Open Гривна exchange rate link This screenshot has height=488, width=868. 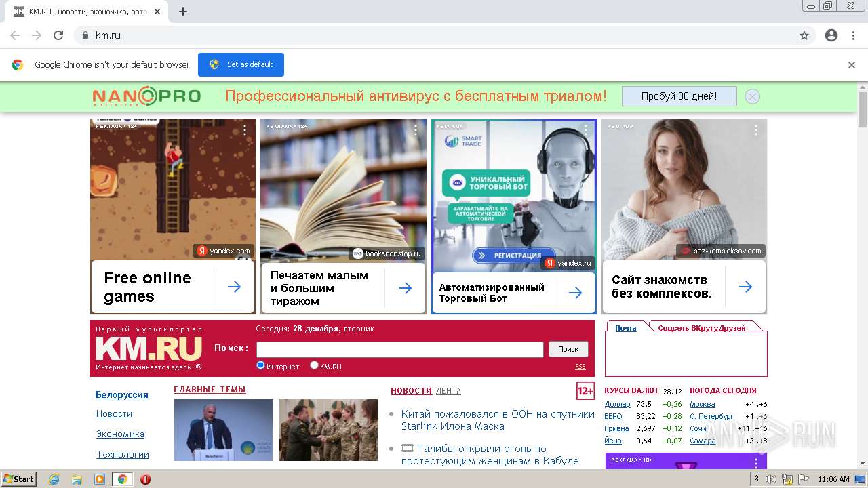(616, 428)
